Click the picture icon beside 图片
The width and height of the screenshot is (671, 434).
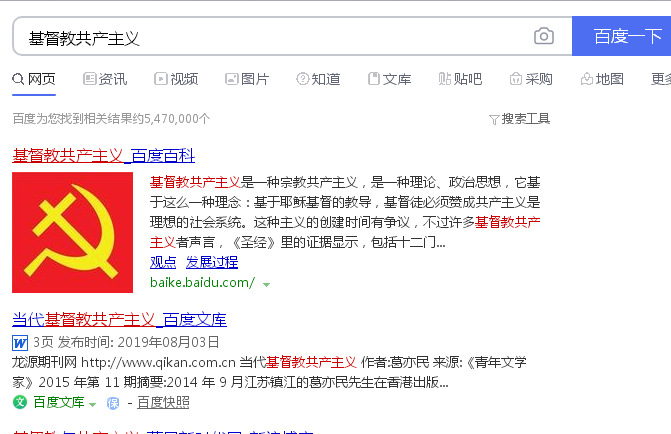pyautogui.click(x=232, y=79)
